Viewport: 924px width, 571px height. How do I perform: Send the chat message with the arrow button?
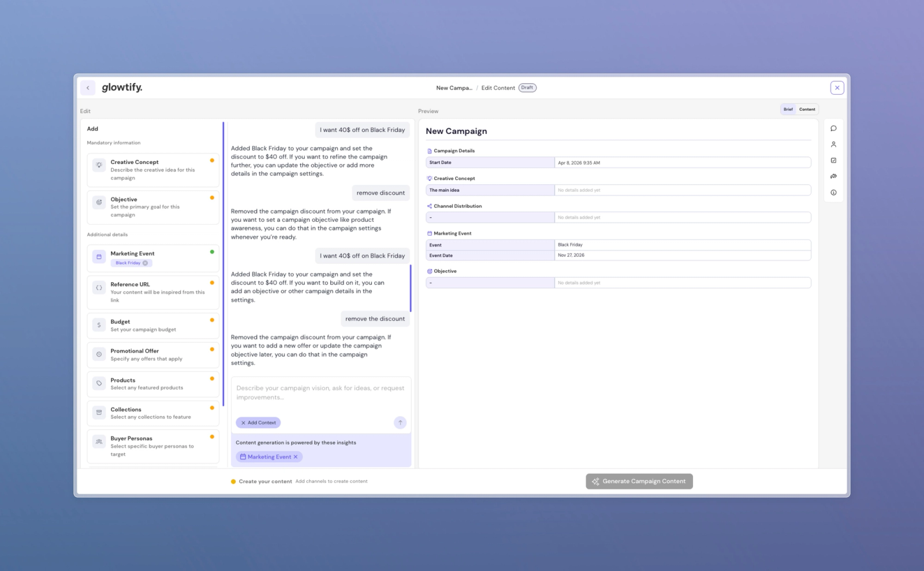pos(400,423)
